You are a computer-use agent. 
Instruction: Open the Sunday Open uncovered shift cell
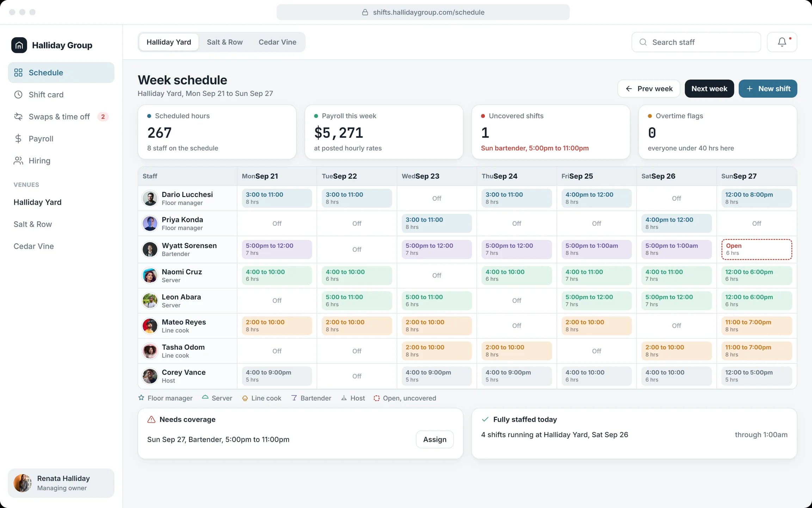click(x=756, y=249)
